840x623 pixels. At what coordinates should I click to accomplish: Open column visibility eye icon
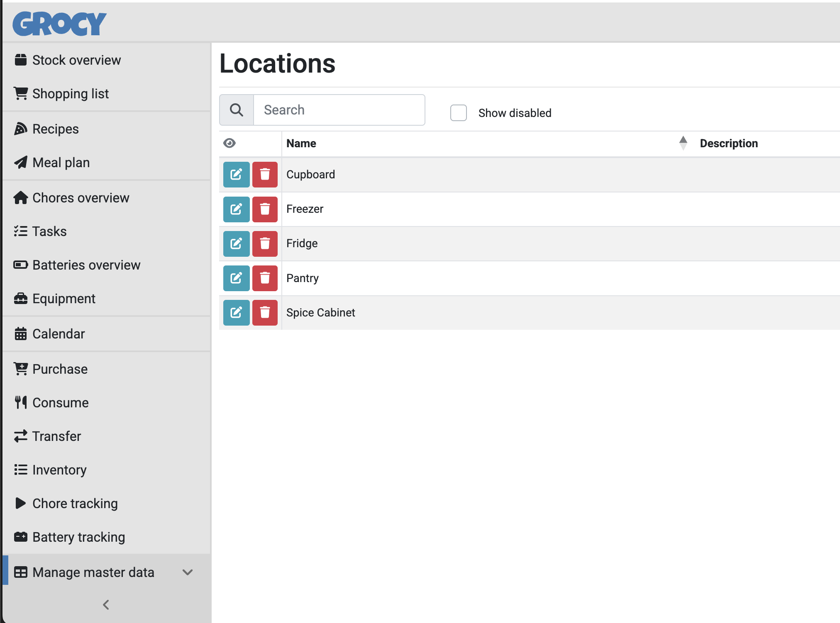pyautogui.click(x=230, y=143)
